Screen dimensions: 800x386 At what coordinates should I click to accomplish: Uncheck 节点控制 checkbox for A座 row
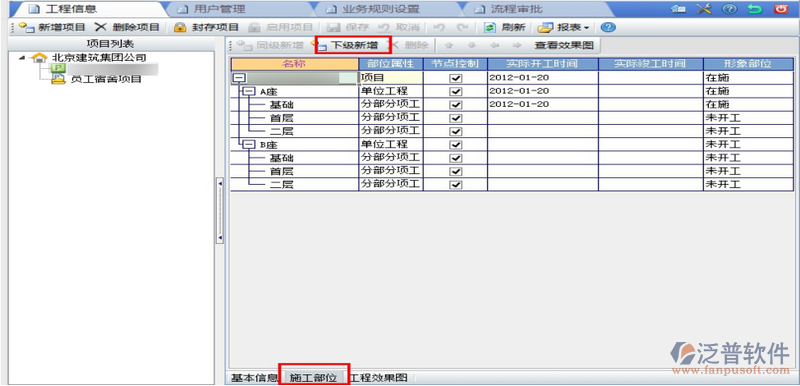tap(456, 92)
